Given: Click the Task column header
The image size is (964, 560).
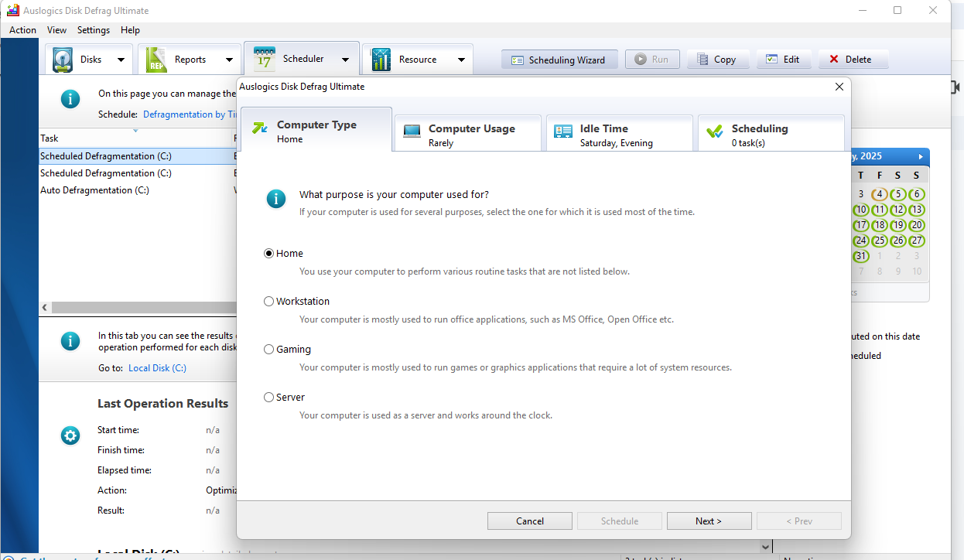Looking at the screenshot, I should pyautogui.click(x=135, y=138).
